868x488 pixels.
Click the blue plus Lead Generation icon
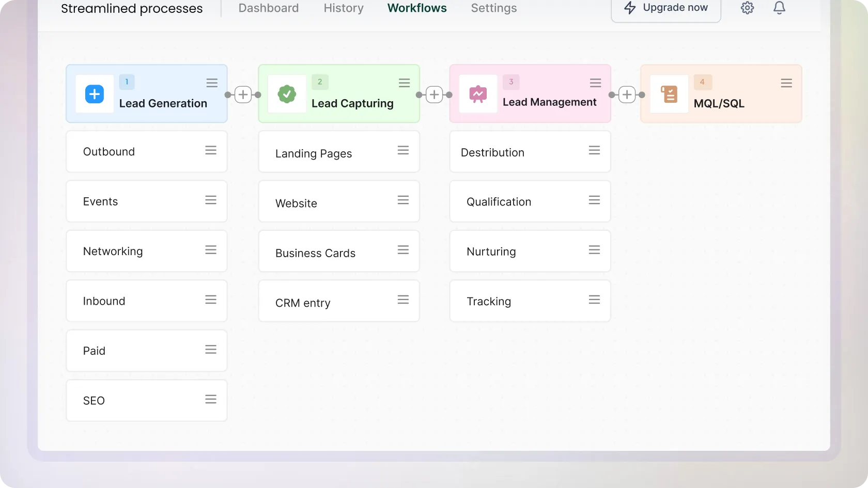[x=95, y=94]
